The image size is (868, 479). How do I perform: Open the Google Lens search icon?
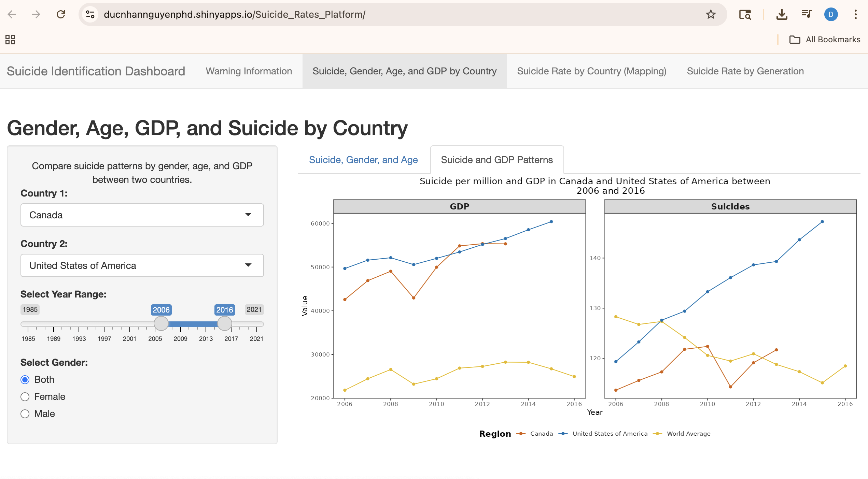coord(745,14)
